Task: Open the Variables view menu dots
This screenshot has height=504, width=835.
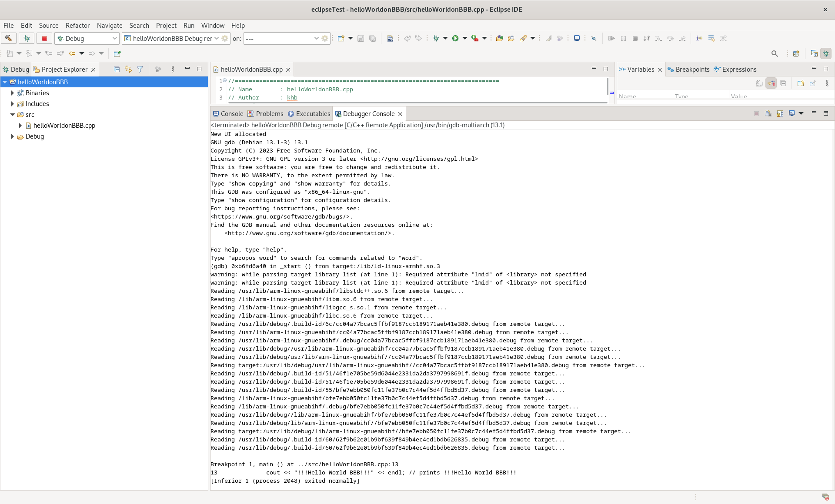Action: pyautogui.click(x=827, y=83)
